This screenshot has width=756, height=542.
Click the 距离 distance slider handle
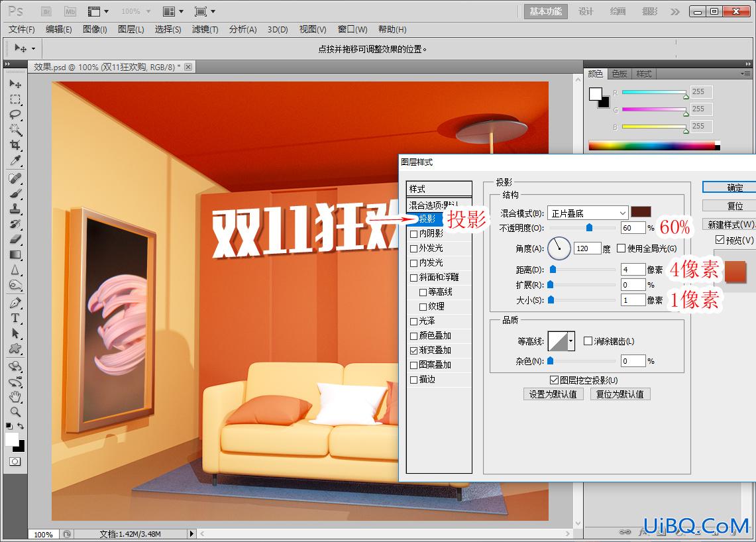(x=553, y=269)
